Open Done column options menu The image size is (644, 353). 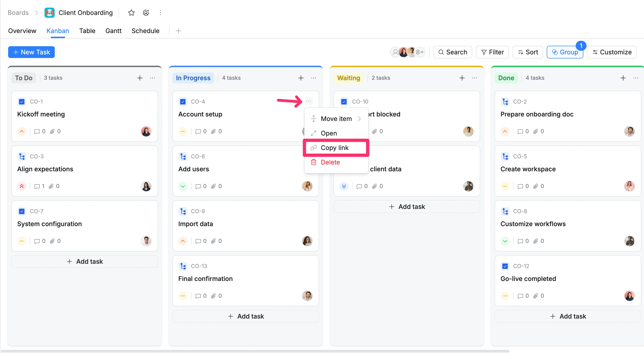(x=636, y=78)
